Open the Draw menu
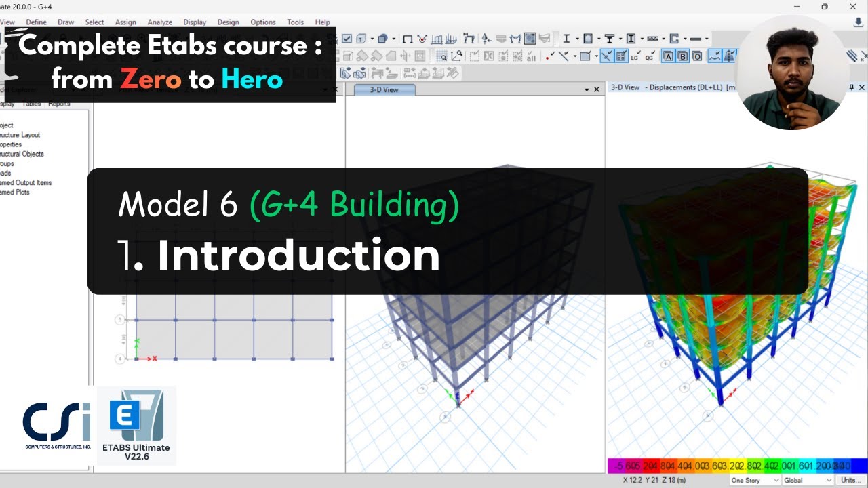 pos(66,22)
